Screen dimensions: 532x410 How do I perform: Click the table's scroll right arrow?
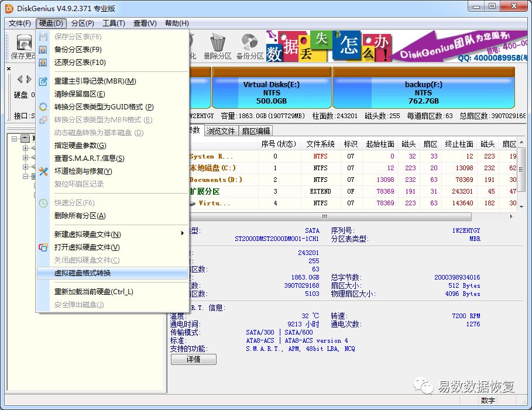[x=512, y=216]
